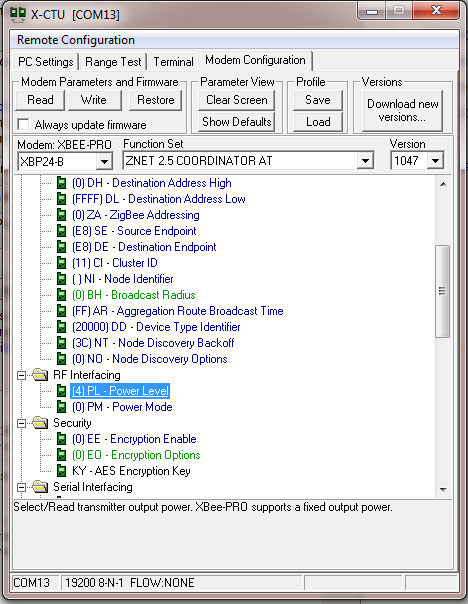Click the parameter icon next to ZA ZigBee Addressing
The height and width of the screenshot is (604, 468).
(61, 215)
